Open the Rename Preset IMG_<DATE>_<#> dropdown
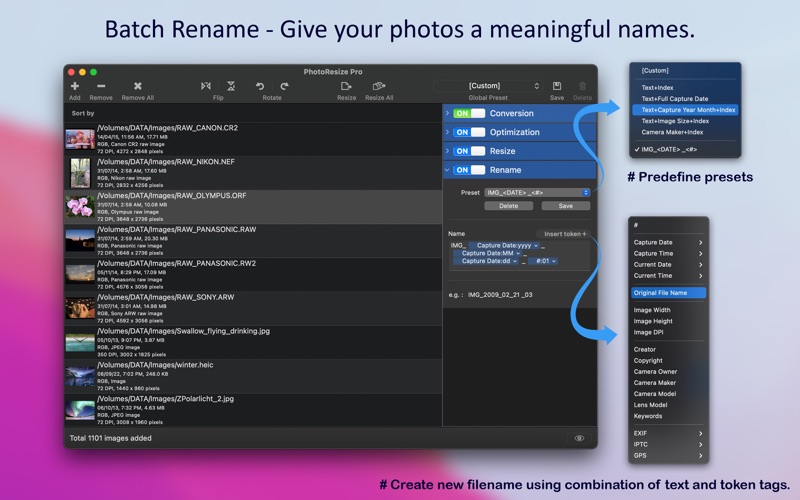800x500 pixels. coord(537,192)
